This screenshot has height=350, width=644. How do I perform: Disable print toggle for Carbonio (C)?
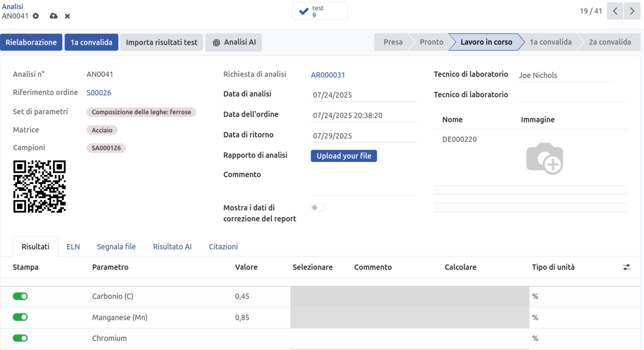(20, 296)
